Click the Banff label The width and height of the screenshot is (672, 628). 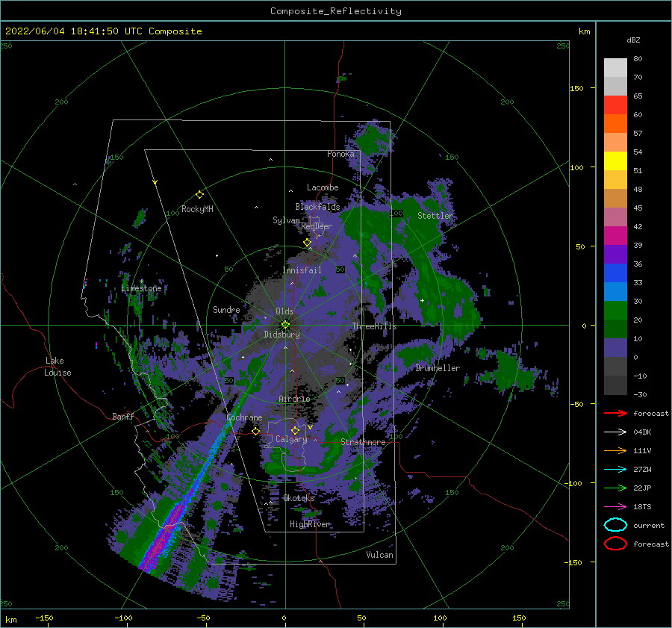[123, 416]
